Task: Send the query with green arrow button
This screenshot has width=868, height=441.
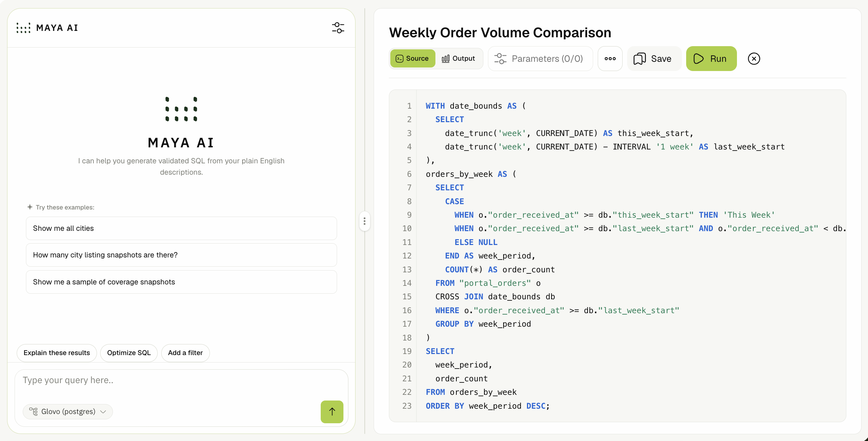Action: tap(332, 412)
